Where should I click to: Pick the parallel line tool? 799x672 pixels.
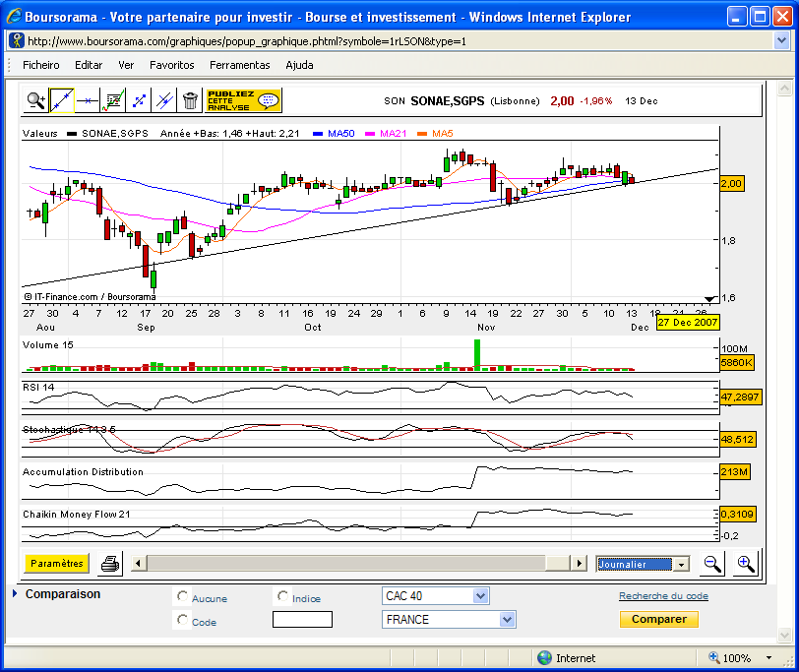[x=164, y=100]
